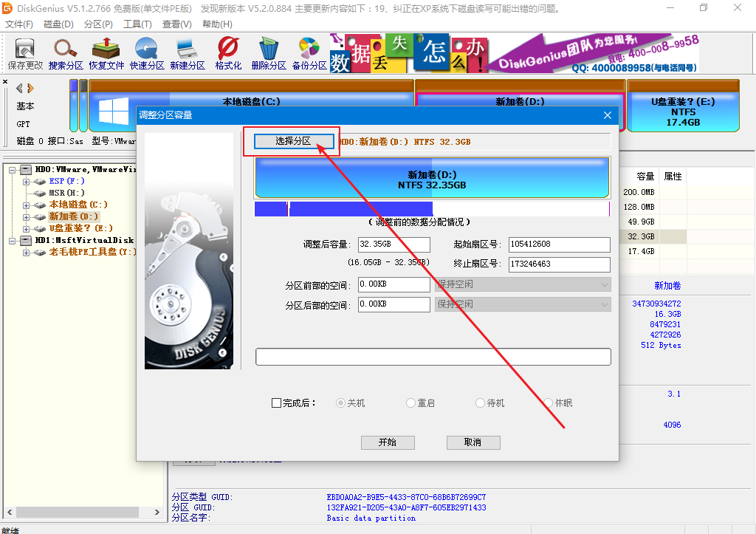Image resolution: width=756 pixels, height=534 pixels.
Task: Click the 49.9GB capacity cell
Action: coord(640,222)
